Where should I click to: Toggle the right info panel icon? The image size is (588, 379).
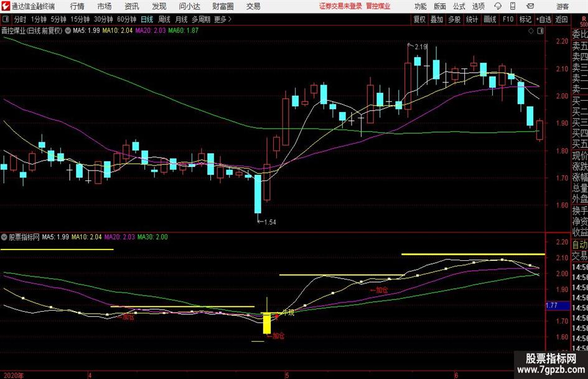coord(540,31)
